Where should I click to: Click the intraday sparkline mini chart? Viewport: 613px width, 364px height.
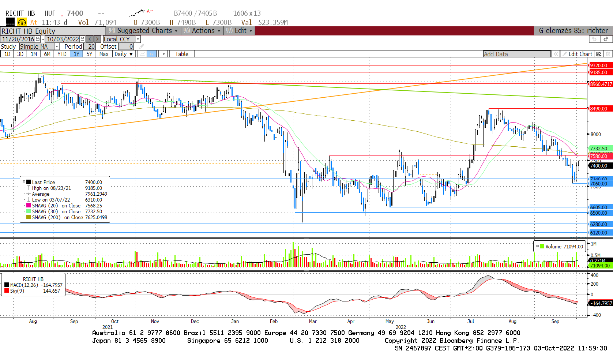[x=140, y=13]
